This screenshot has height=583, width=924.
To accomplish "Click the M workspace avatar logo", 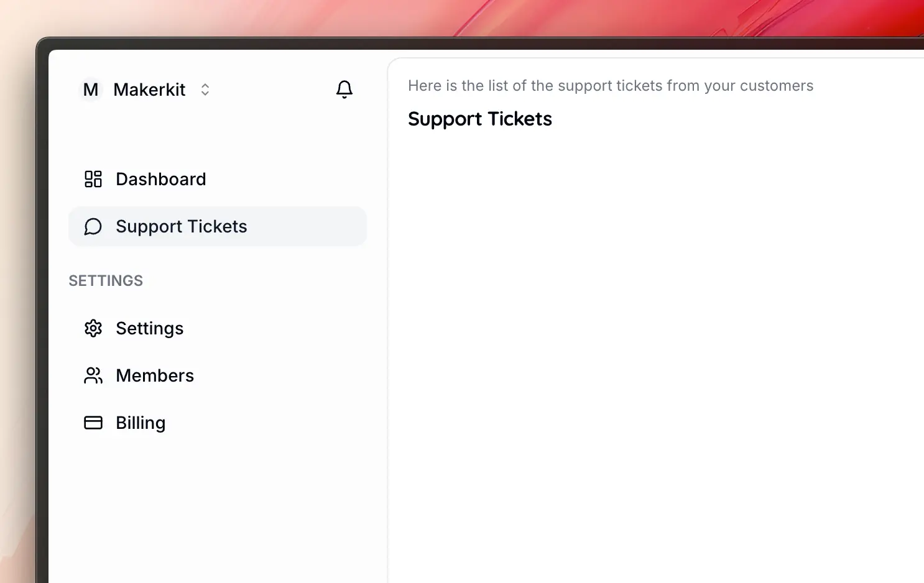I will tap(91, 90).
